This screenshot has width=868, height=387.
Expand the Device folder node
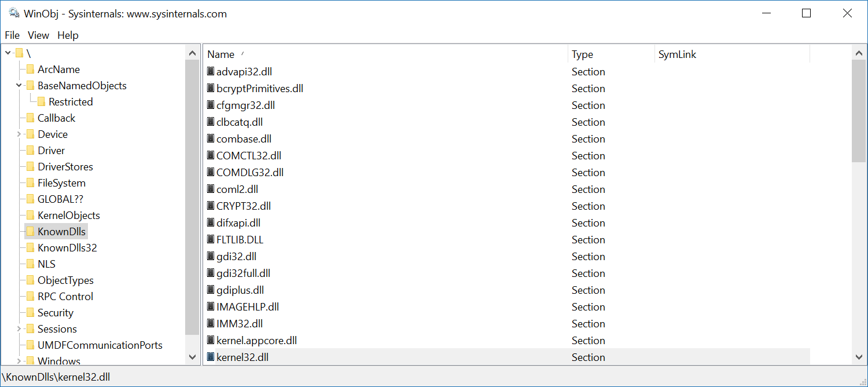[x=19, y=134]
